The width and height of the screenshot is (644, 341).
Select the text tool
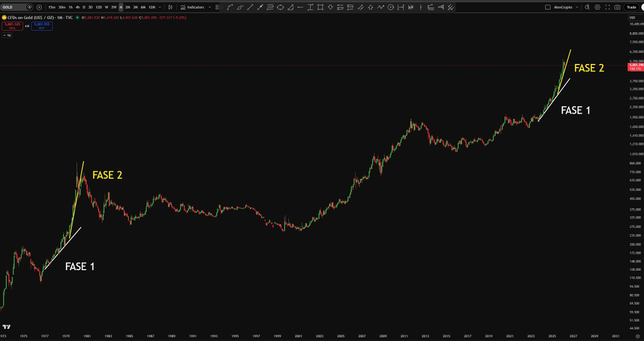click(310, 8)
